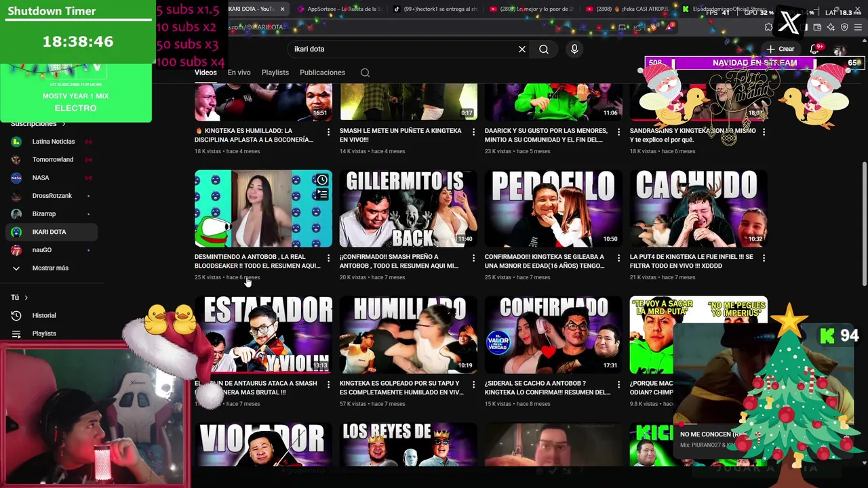Viewport: 868px width, 488px height.
Task: Expand the Tú section arrow
Action: pos(26,298)
